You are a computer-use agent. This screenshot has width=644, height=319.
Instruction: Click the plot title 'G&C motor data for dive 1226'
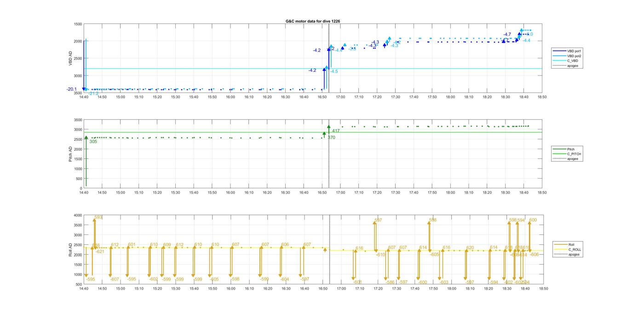pos(313,21)
